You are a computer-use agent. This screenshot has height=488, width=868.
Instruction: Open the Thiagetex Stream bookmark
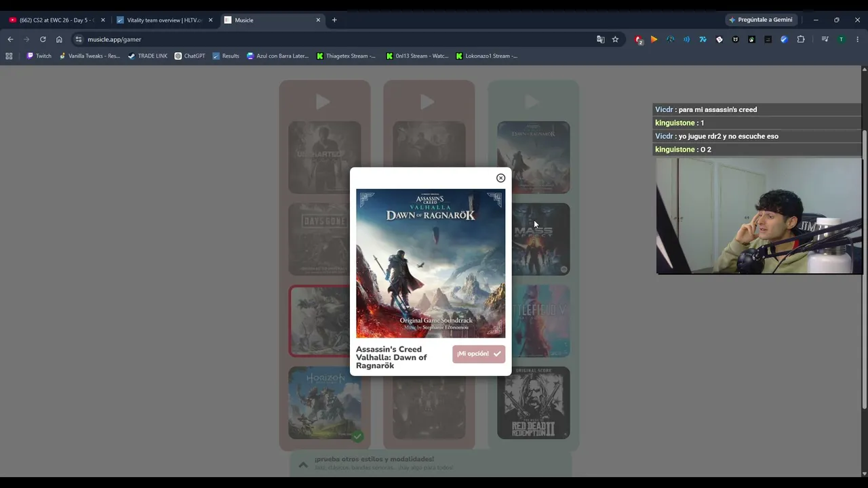pyautogui.click(x=347, y=56)
